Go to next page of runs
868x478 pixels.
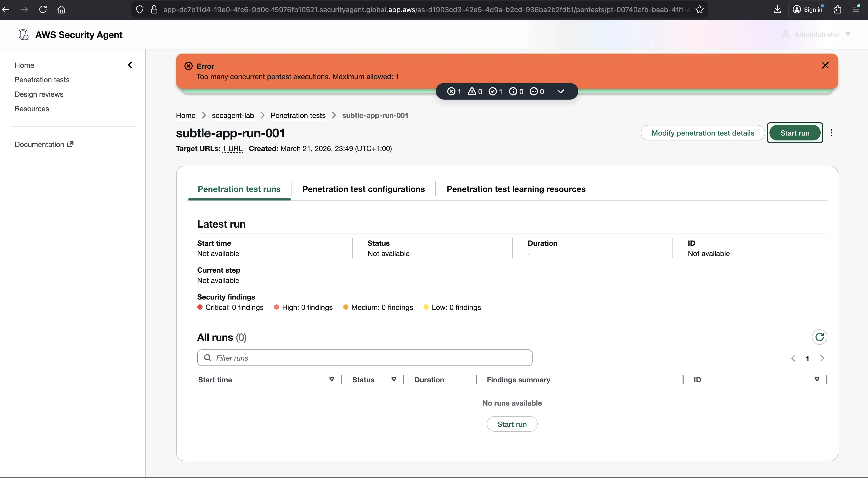point(822,358)
